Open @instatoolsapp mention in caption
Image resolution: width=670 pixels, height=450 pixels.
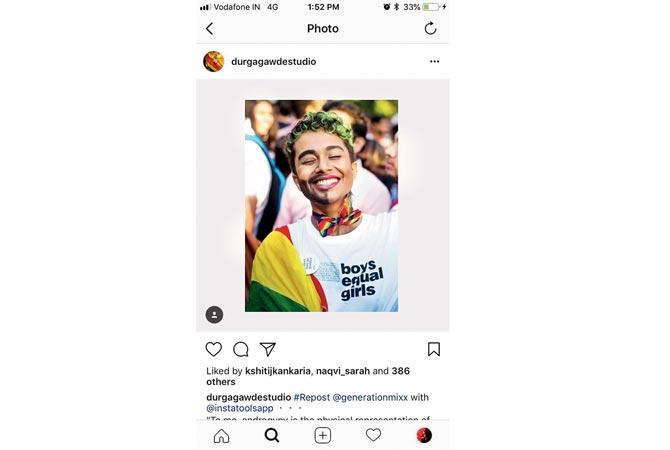[x=240, y=408]
